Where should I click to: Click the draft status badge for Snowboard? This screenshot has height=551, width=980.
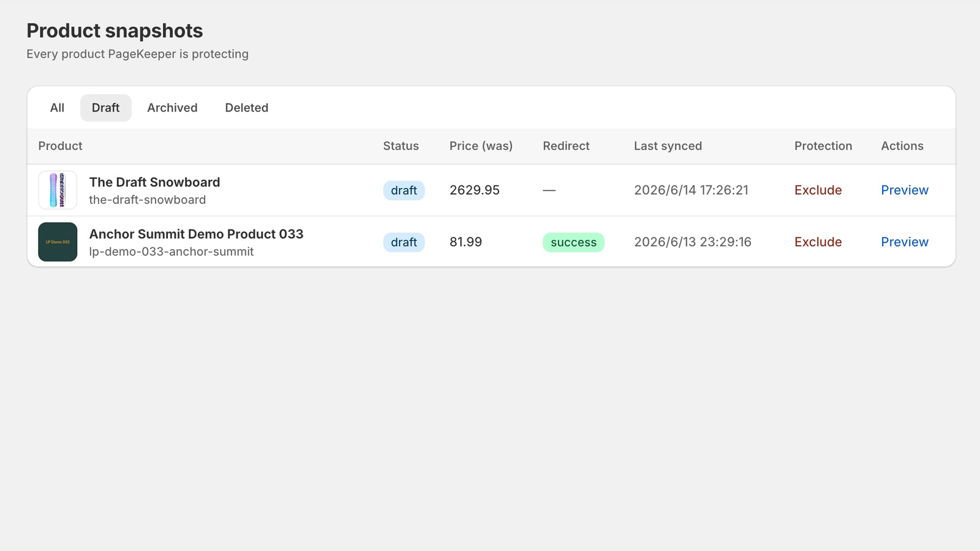click(404, 190)
